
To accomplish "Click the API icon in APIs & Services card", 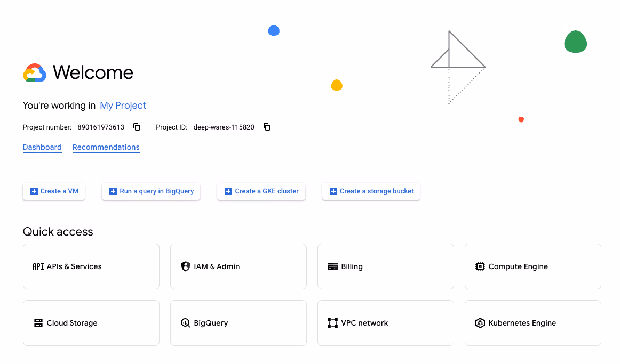I will [x=38, y=266].
